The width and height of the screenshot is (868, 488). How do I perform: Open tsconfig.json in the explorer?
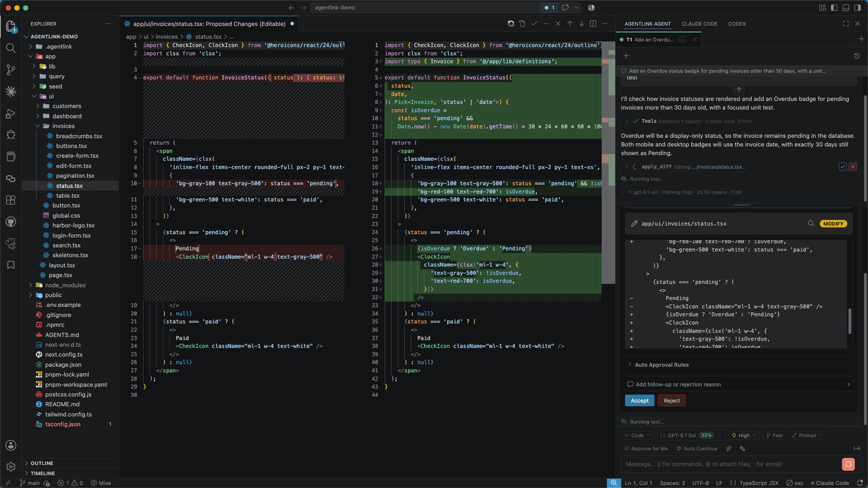click(x=63, y=424)
